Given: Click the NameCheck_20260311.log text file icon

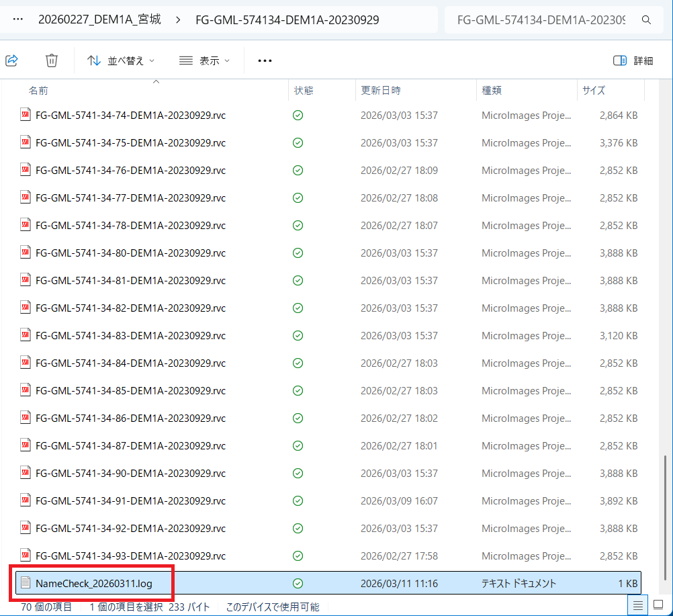Looking at the screenshot, I should coord(26,583).
